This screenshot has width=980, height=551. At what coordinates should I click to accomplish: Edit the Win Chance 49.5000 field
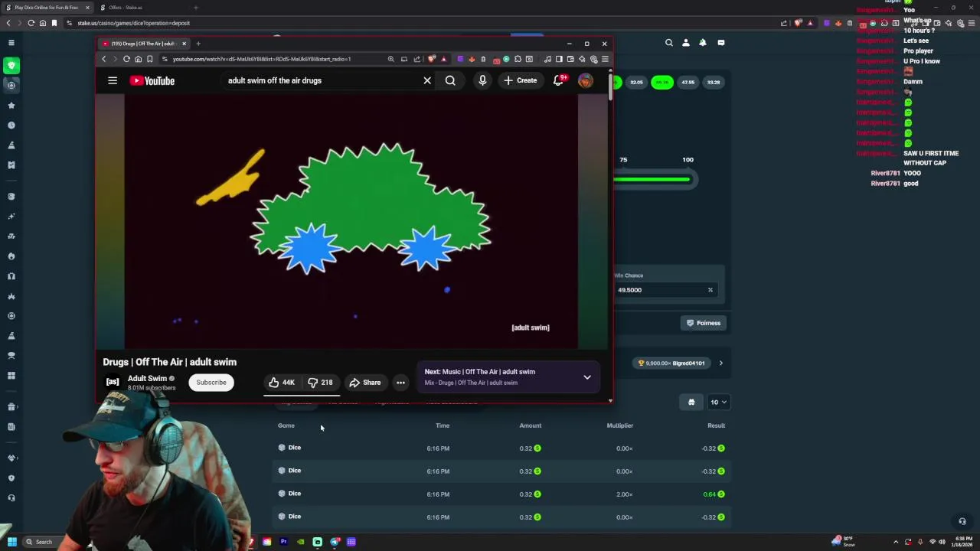coord(665,290)
